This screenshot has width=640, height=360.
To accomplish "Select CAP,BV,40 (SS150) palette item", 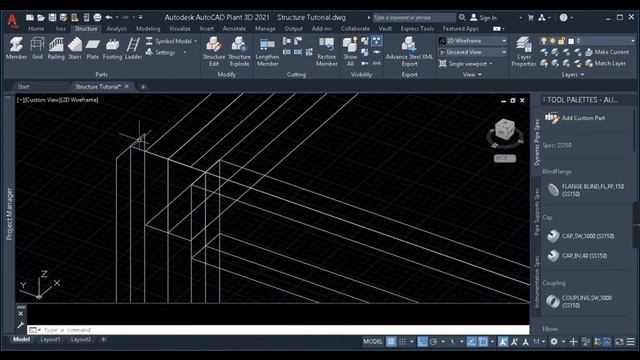I will point(576,256).
